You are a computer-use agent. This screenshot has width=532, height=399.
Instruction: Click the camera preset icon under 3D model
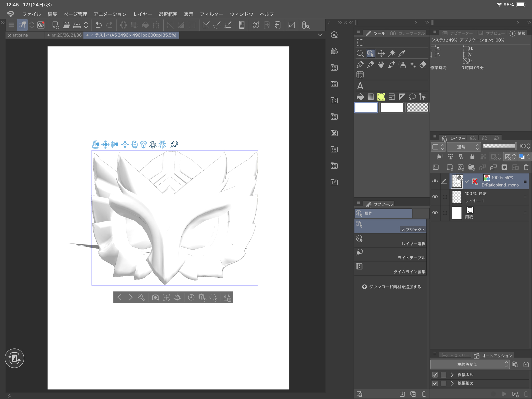tap(155, 297)
